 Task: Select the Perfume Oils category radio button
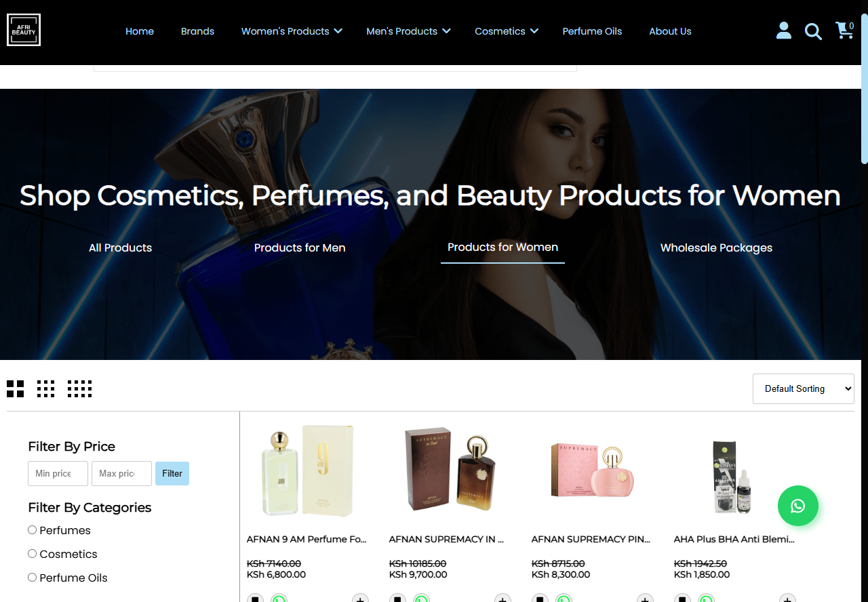[32, 578]
